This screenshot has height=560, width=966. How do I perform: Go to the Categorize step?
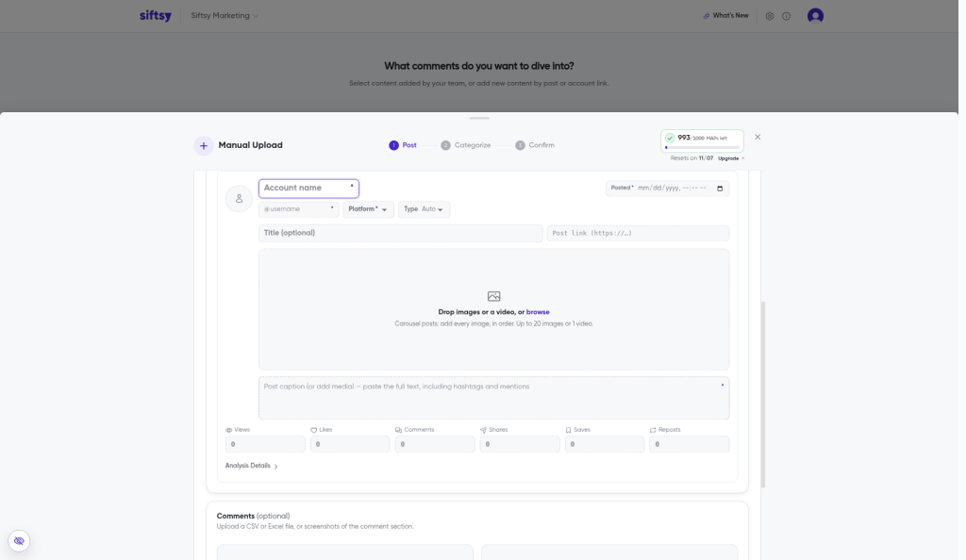466,145
